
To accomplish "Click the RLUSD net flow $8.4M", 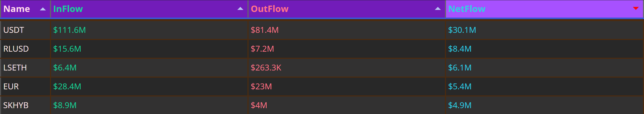I will 460,49.
